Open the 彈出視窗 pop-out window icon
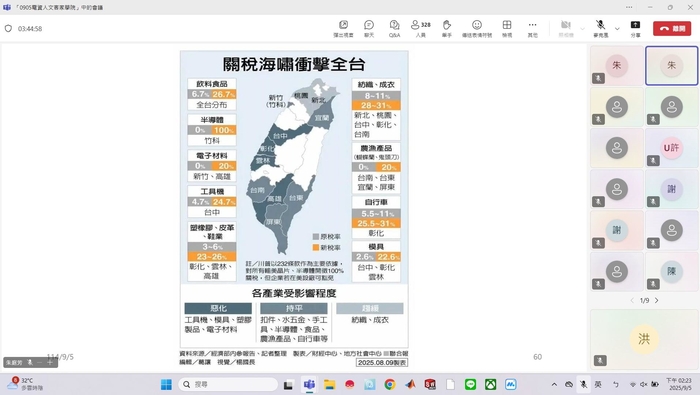The height and width of the screenshot is (395, 700). (343, 29)
